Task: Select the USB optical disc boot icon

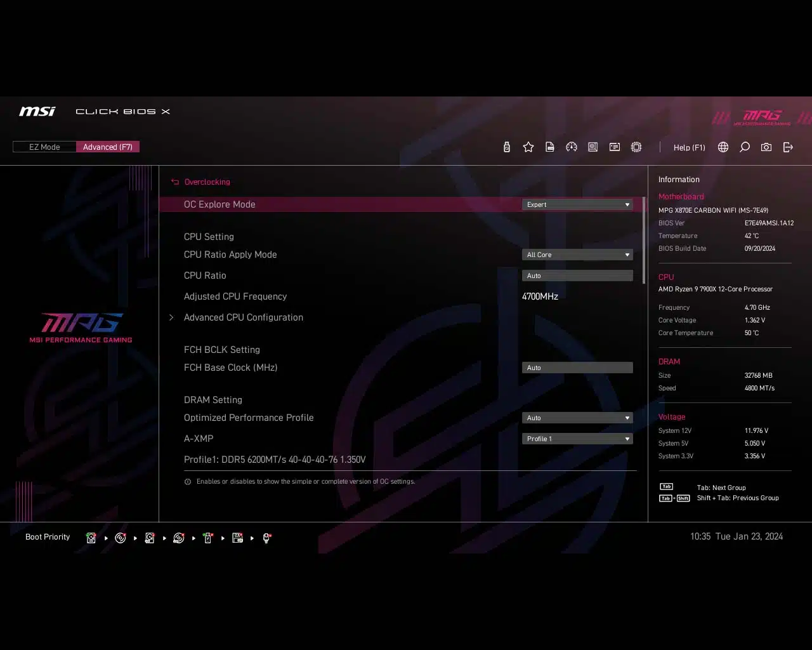Action: point(179,538)
